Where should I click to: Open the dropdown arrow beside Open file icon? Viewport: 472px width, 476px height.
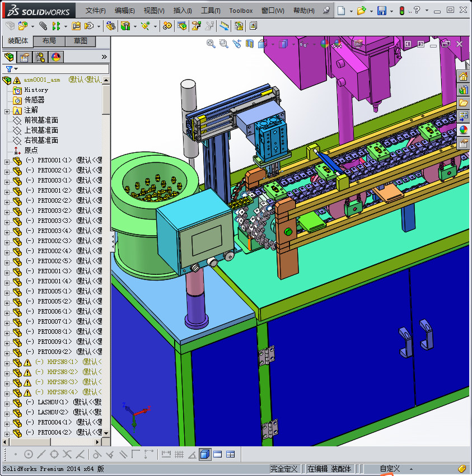[371, 11]
